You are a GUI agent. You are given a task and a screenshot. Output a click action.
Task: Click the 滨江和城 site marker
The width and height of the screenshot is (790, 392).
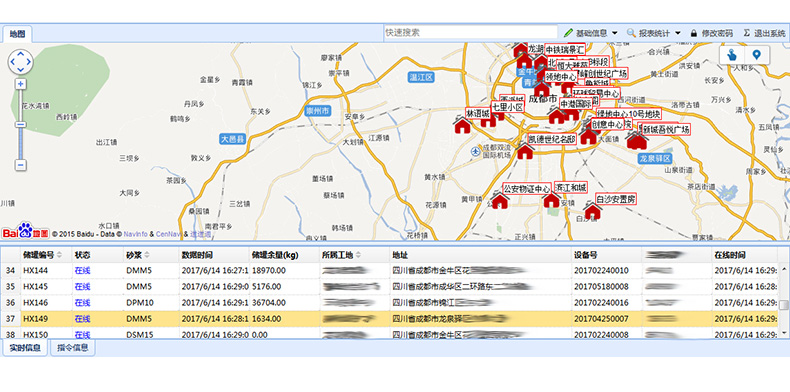click(552, 199)
